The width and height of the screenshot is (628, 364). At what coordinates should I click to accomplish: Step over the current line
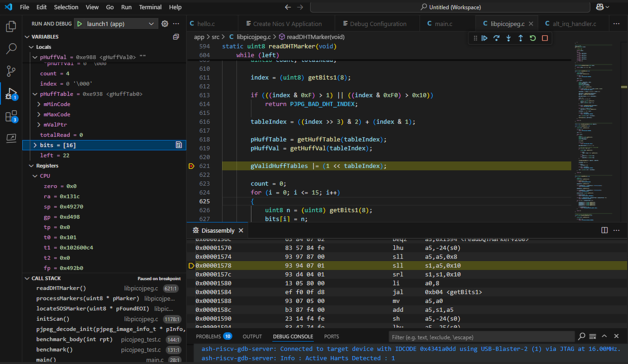tap(496, 38)
